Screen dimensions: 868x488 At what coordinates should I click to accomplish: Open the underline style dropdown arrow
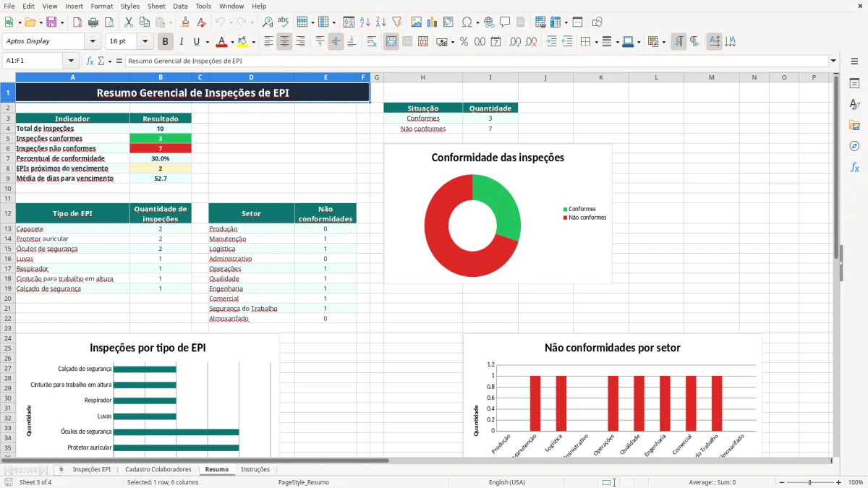click(x=207, y=42)
